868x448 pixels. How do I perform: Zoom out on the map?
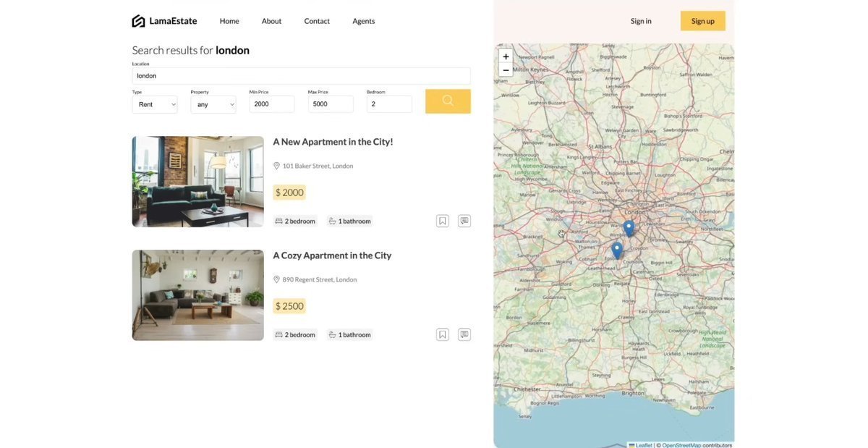point(506,70)
